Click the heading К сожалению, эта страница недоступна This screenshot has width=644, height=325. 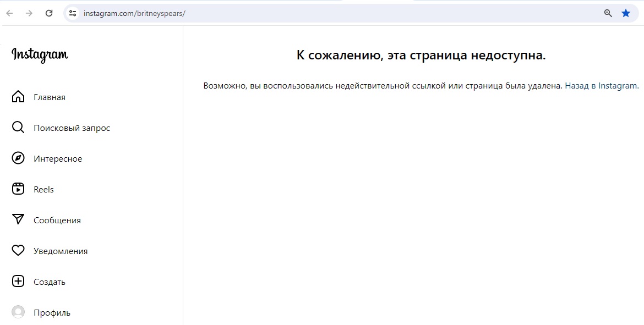[x=421, y=55]
